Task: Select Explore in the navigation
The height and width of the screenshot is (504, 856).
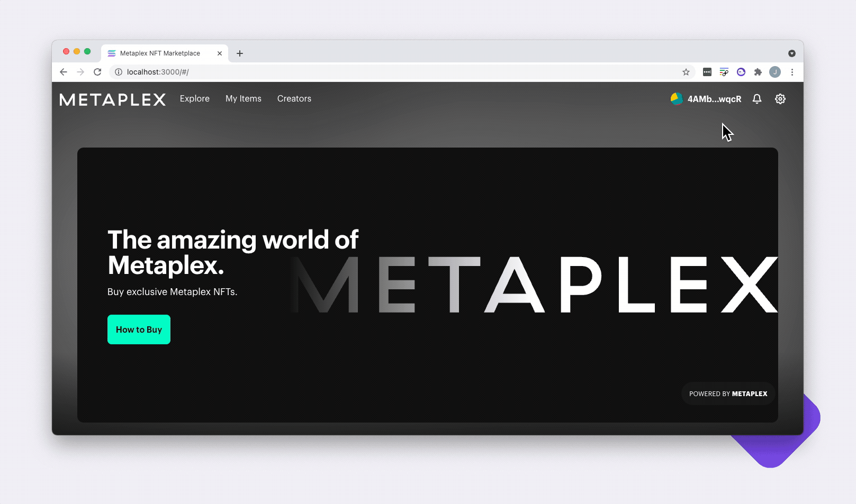Action: click(x=194, y=99)
